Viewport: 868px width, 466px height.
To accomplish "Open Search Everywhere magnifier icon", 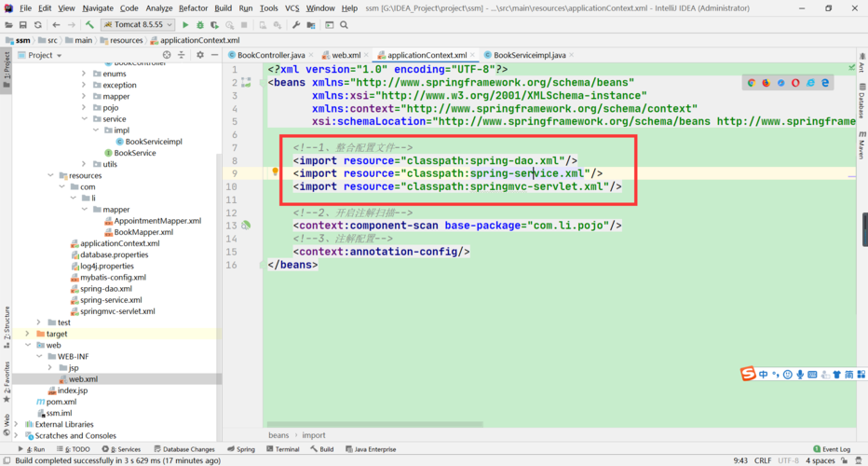I will [345, 25].
